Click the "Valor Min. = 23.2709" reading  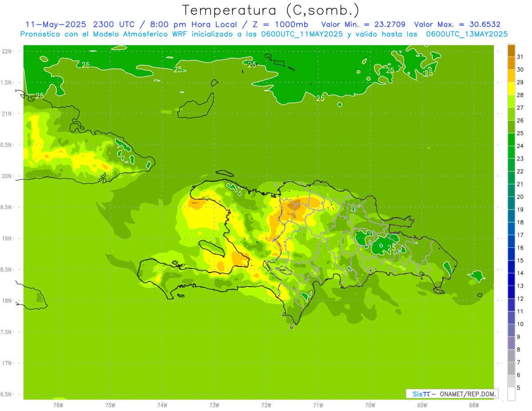pyautogui.click(x=363, y=24)
